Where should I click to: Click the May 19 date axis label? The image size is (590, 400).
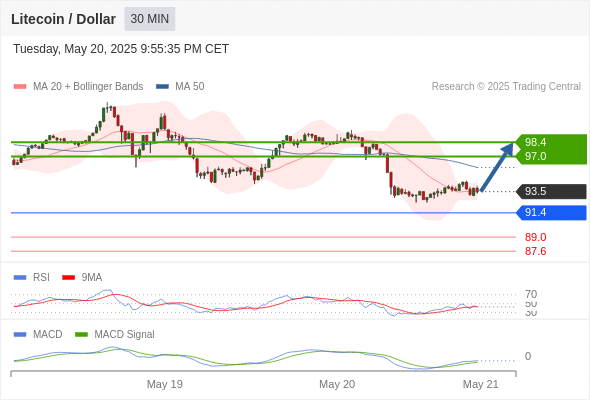coord(164,384)
